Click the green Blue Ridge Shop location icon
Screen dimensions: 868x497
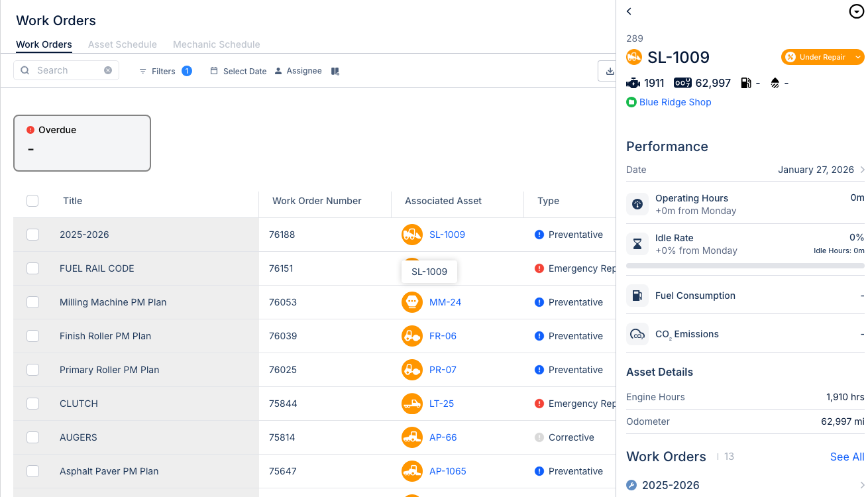click(631, 102)
